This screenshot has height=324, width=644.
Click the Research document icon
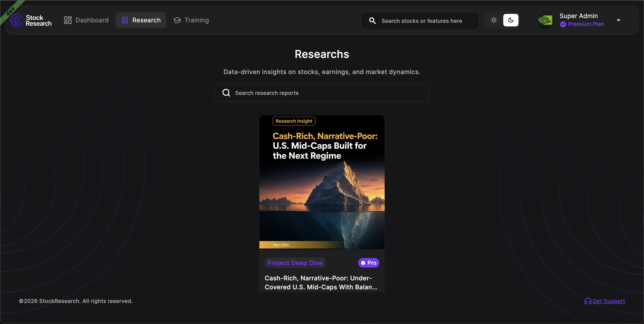coord(125,20)
